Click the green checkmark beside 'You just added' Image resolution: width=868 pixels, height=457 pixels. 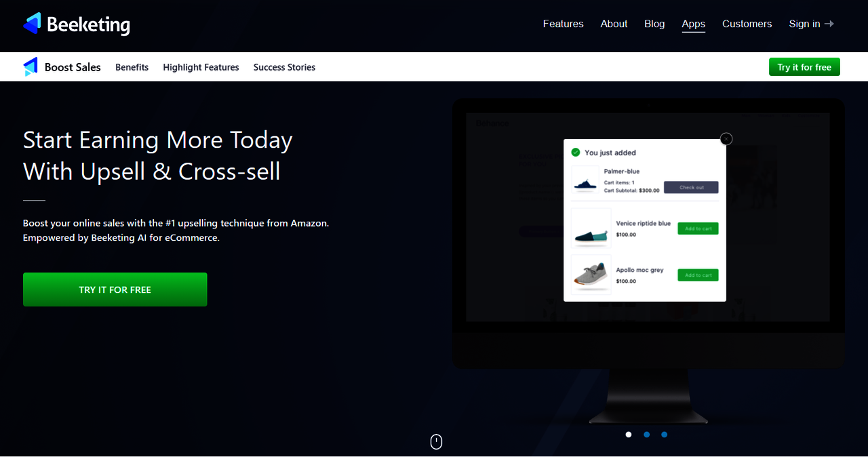[576, 153]
